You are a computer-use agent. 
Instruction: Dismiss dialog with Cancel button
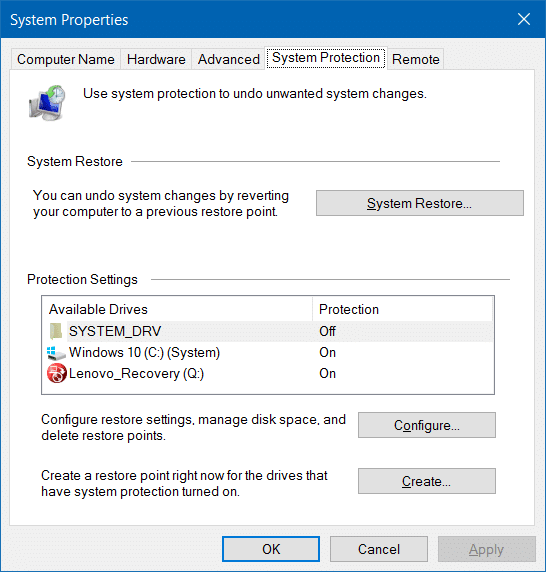[x=379, y=549]
